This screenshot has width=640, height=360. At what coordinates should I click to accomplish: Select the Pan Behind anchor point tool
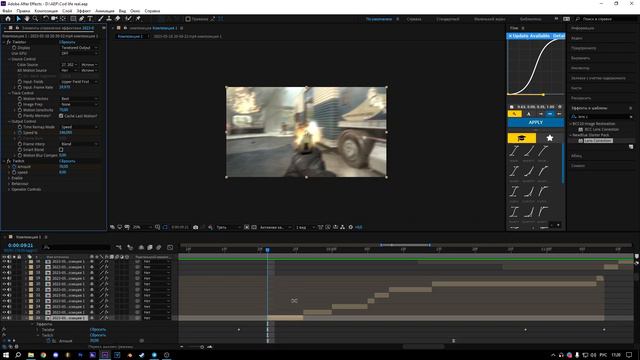63,19
